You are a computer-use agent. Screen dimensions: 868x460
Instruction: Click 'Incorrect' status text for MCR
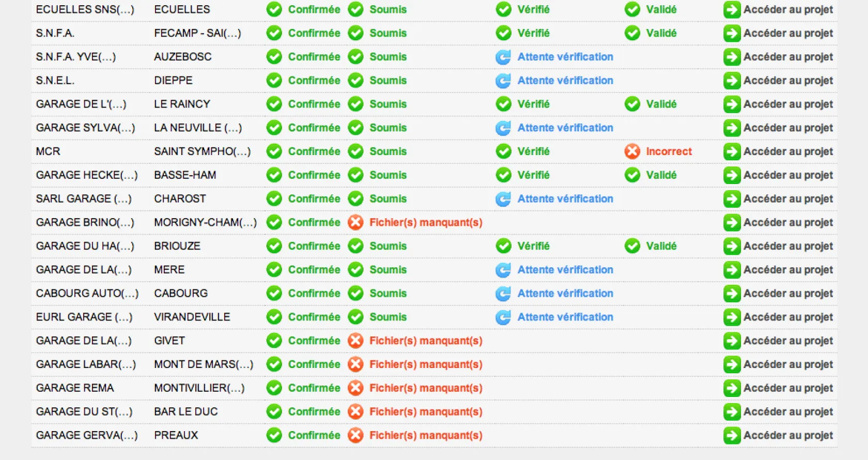[x=669, y=151]
